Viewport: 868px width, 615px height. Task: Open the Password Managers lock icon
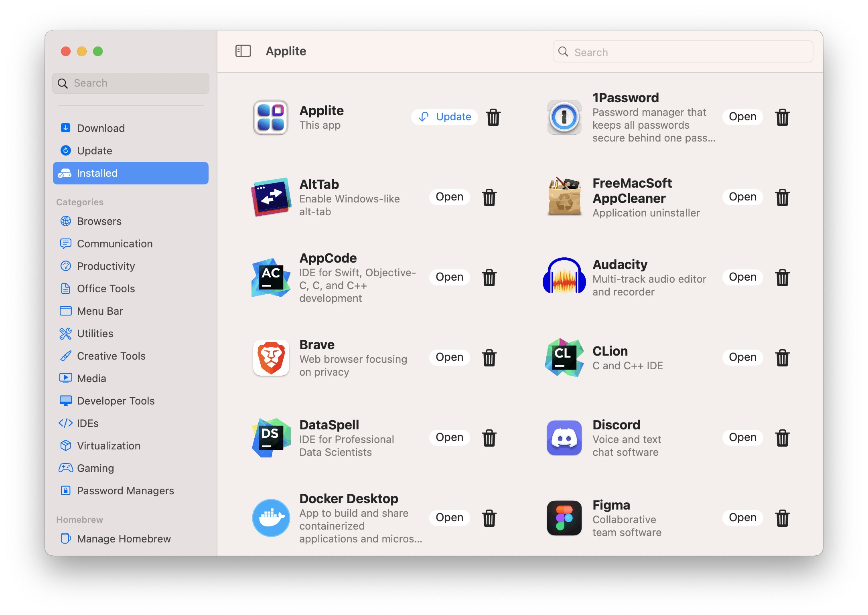click(66, 490)
